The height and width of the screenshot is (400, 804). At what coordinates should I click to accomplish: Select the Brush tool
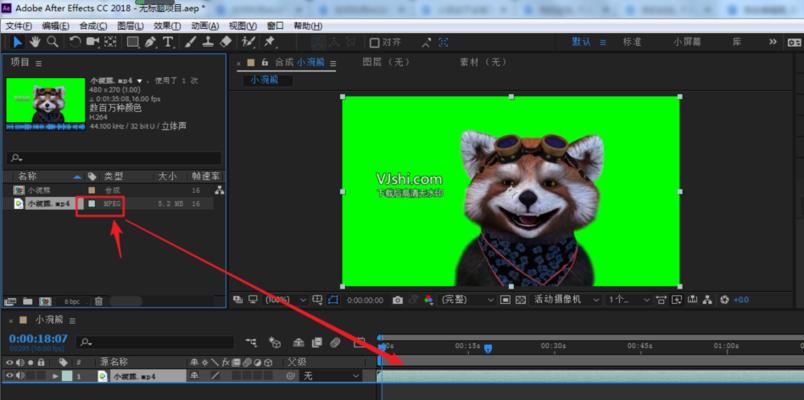190,42
